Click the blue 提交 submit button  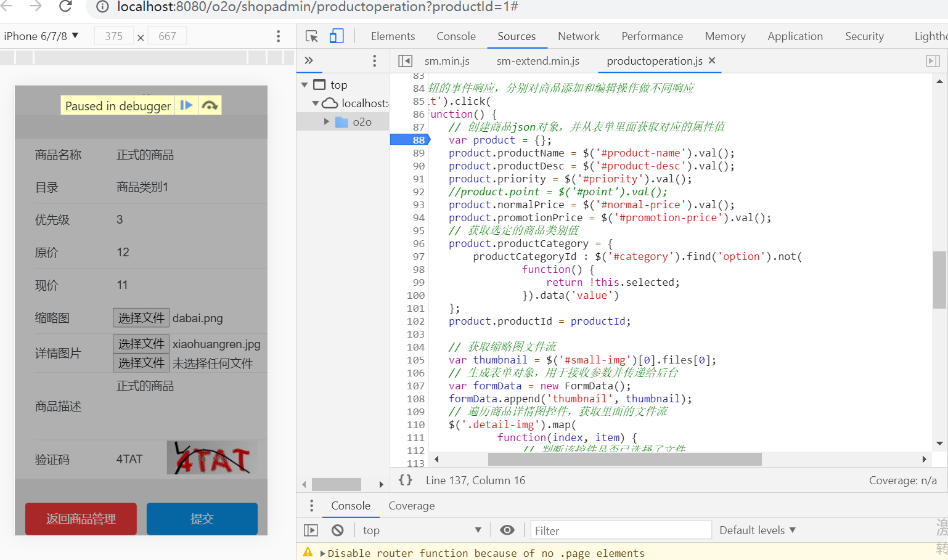click(202, 519)
